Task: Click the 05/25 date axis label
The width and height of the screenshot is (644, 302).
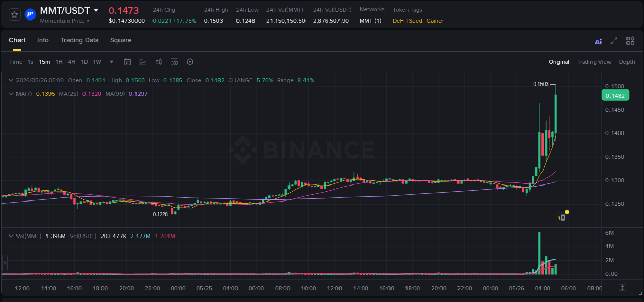Action: (204, 288)
